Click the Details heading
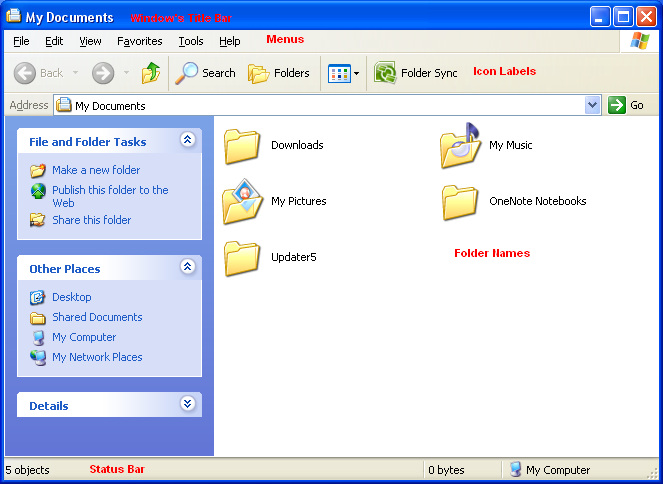 coord(49,406)
